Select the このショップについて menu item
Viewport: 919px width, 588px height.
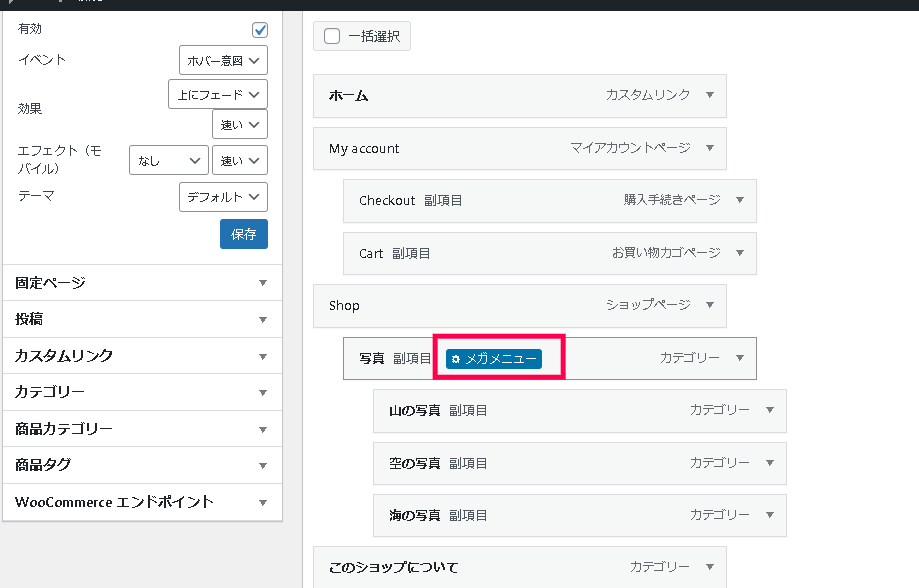pyautogui.click(x=520, y=567)
